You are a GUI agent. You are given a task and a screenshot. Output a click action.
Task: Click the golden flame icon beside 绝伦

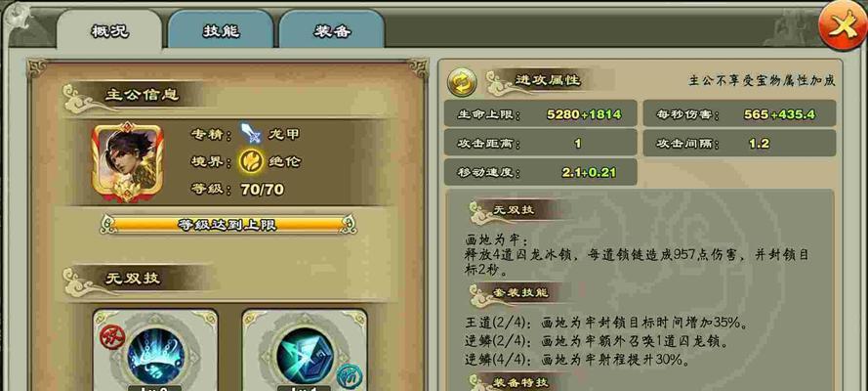[250, 161]
